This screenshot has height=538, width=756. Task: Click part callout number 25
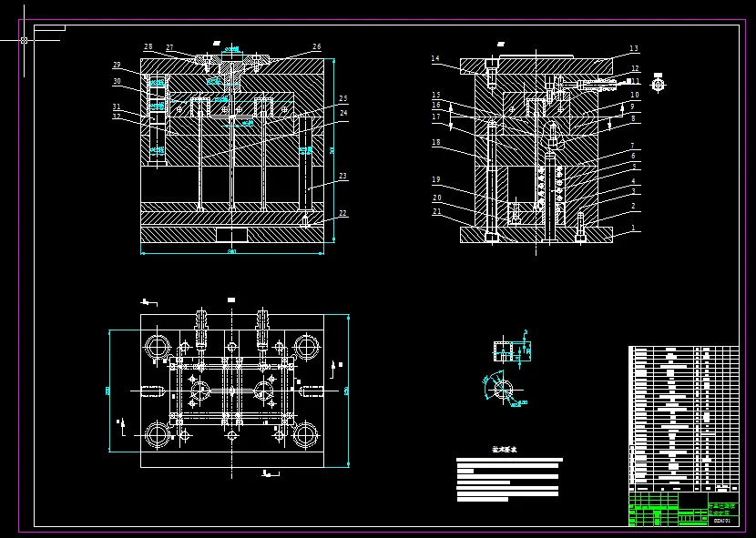pyautogui.click(x=343, y=98)
